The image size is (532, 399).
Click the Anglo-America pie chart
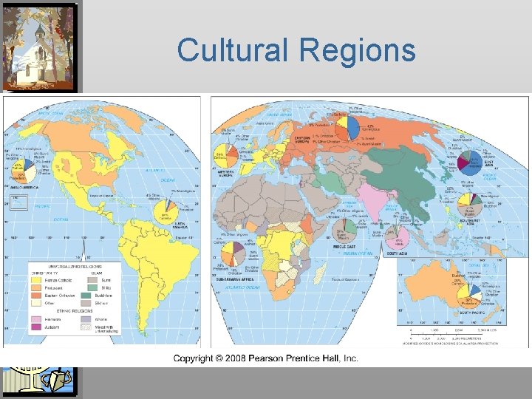point(24,171)
